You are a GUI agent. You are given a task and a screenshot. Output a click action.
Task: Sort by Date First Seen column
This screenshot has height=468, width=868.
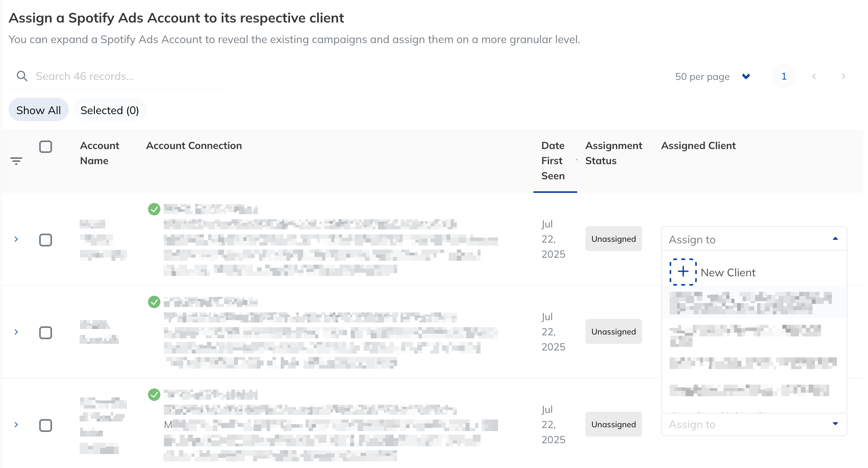(x=553, y=161)
